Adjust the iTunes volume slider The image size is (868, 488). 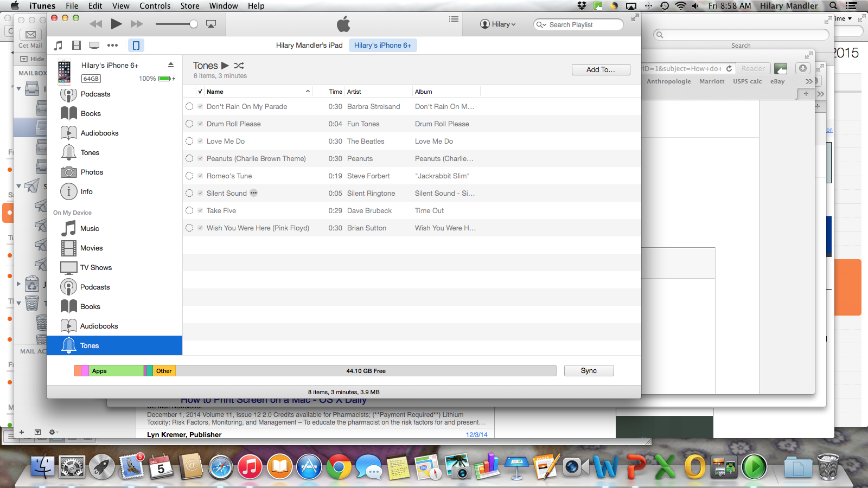[x=193, y=24]
